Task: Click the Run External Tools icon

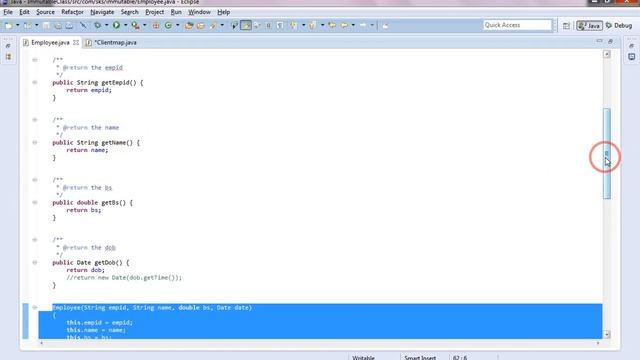Action: (135, 25)
